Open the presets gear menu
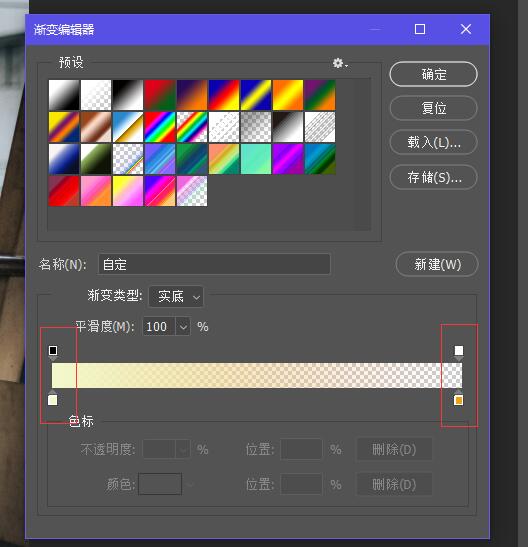Screen dimensions: 528x547 (340, 63)
